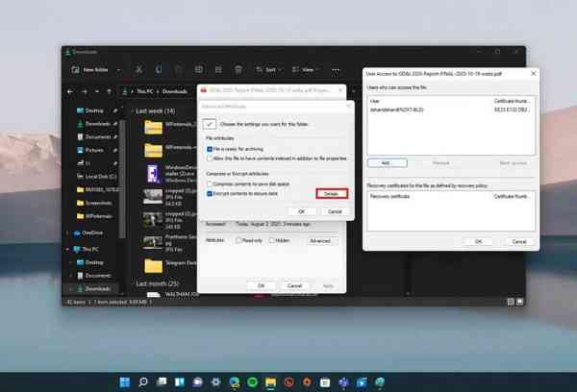The width and height of the screenshot is (577, 392).
Task: Open New folder dropdown arrow
Action: [118, 69]
